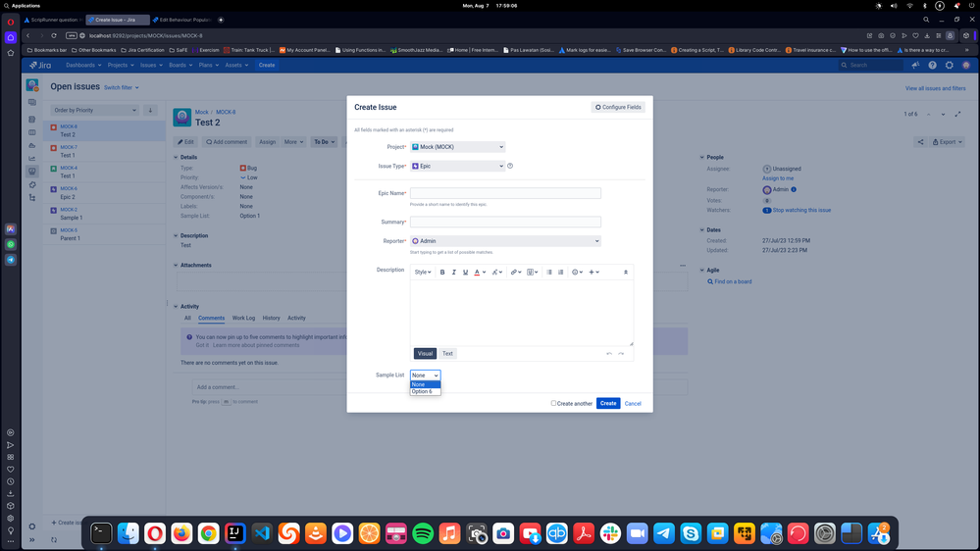Open the Jira help question-mark icon
The image size is (980, 551).
tap(932, 65)
